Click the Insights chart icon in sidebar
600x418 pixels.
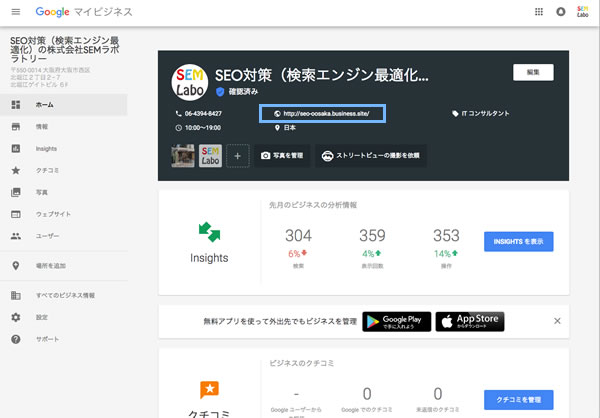[x=16, y=149]
